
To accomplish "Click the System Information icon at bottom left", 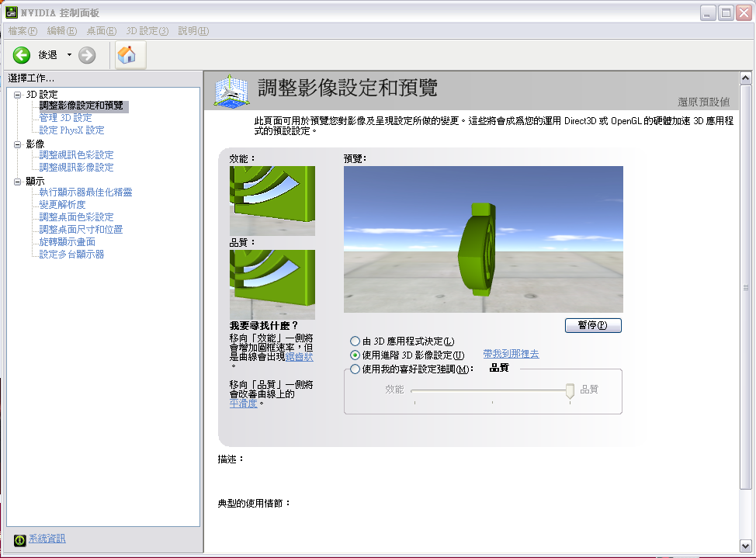I will 19,539.
